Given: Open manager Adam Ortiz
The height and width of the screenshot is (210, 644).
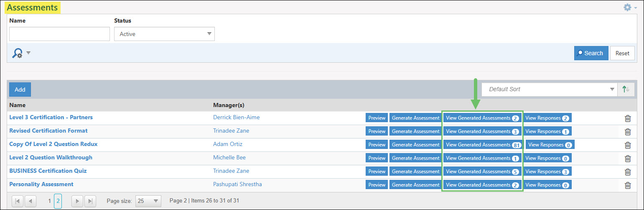Looking at the screenshot, I should coord(228,144).
